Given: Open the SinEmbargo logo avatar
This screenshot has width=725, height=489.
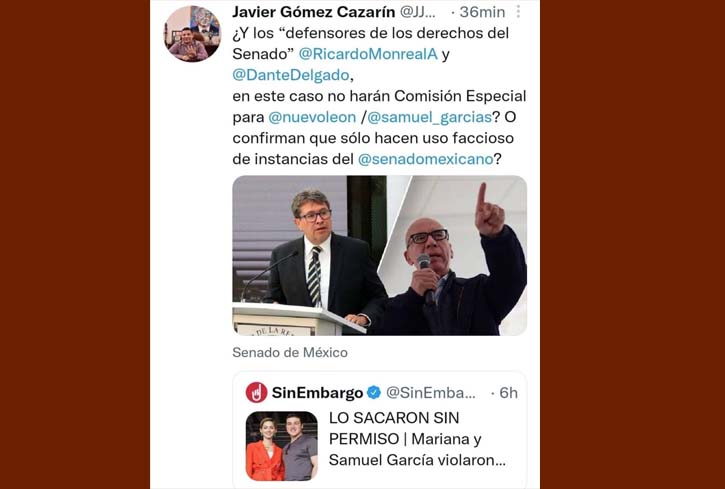Looking at the screenshot, I should tap(256, 392).
